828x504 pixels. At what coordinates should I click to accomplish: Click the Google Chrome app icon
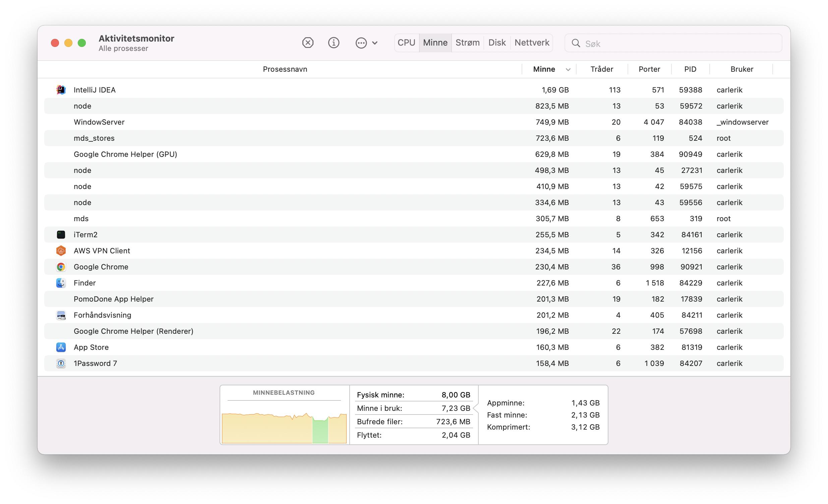click(61, 267)
